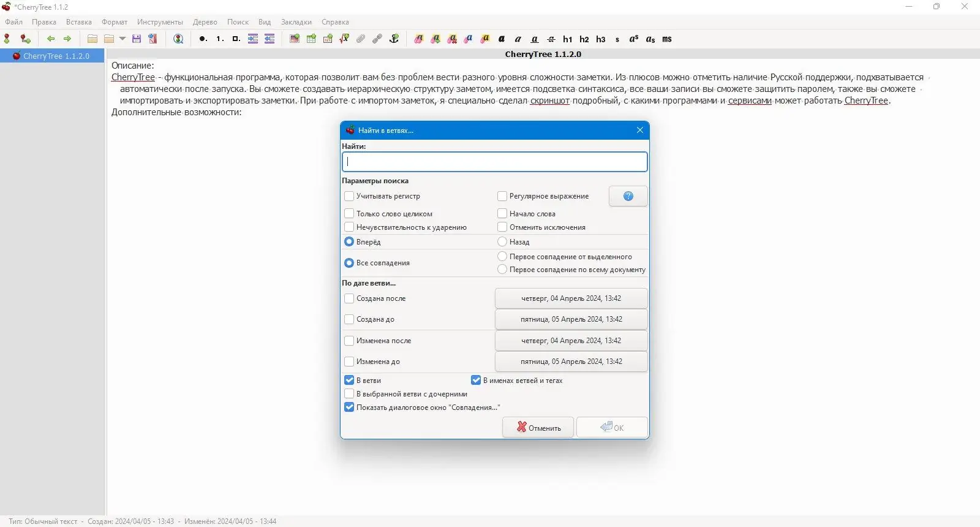Enable the 'Только слово целиком' checkbox

point(349,213)
